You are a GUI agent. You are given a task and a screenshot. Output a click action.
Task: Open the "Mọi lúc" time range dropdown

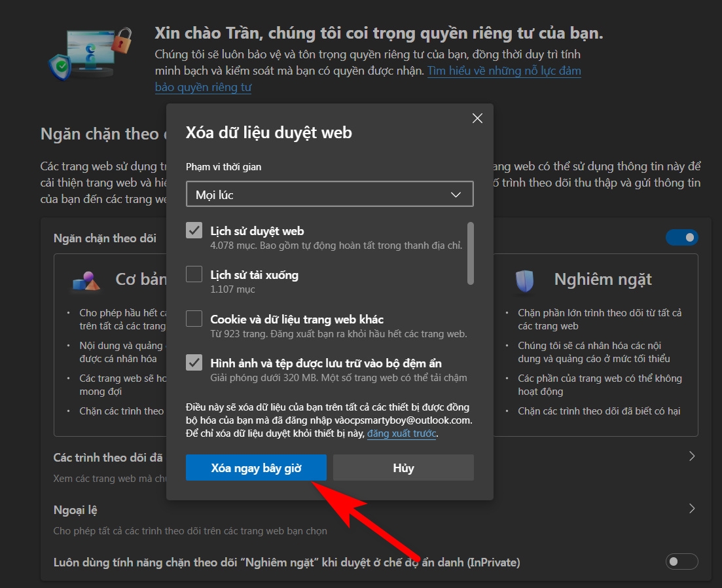tap(329, 194)
